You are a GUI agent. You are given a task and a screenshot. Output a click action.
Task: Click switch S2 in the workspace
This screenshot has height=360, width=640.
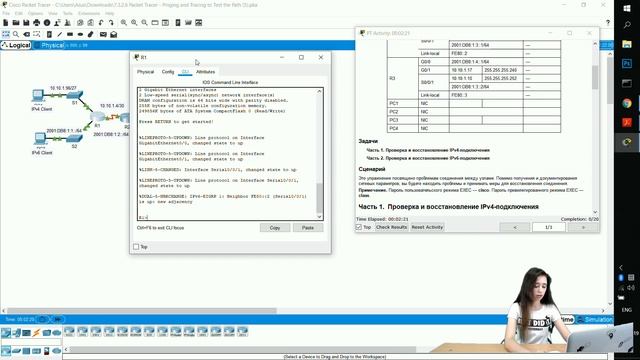(75, 139)
